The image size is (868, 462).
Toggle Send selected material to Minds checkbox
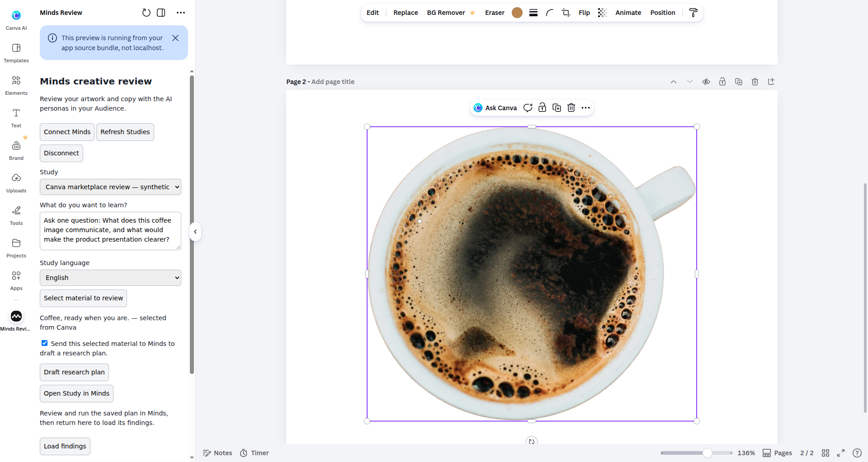click(x=44, y=343)
